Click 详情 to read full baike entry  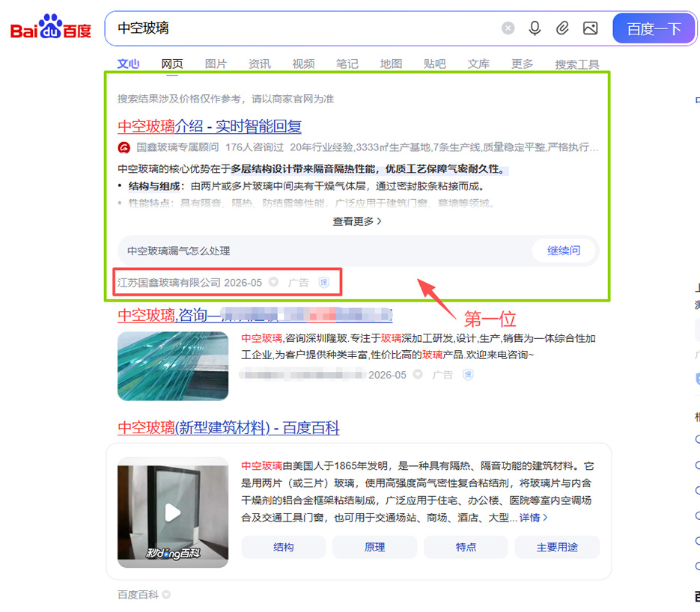[534, 518]
